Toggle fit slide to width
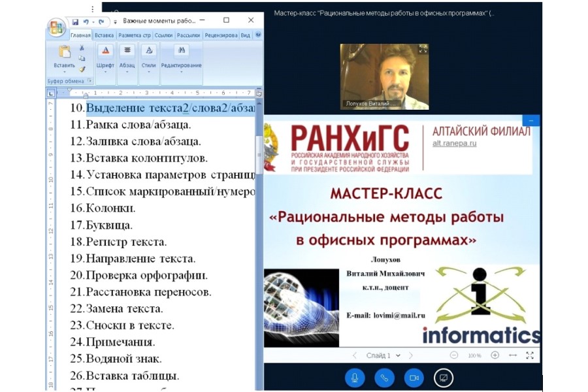 pos(513,355)
